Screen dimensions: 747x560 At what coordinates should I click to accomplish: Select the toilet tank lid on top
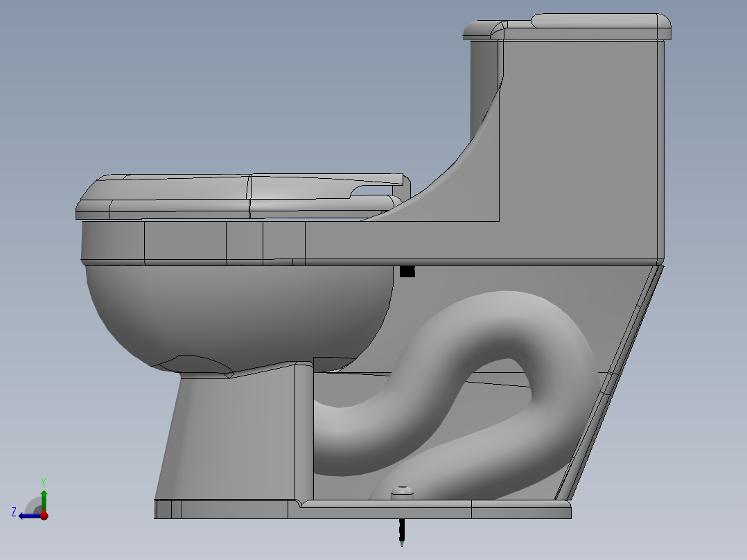(567, 27)
